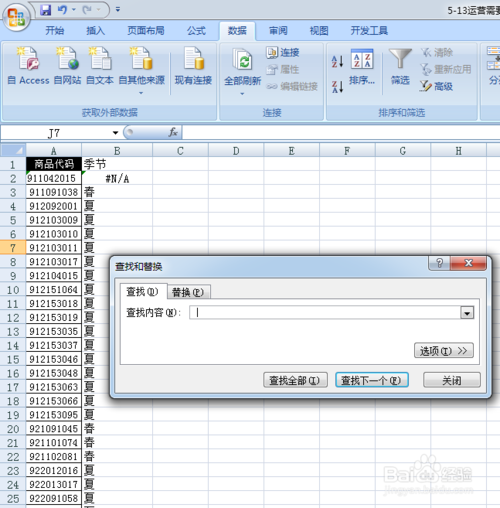Open the 页面布局 ribbon tab
500x508 pixels.
146,31
